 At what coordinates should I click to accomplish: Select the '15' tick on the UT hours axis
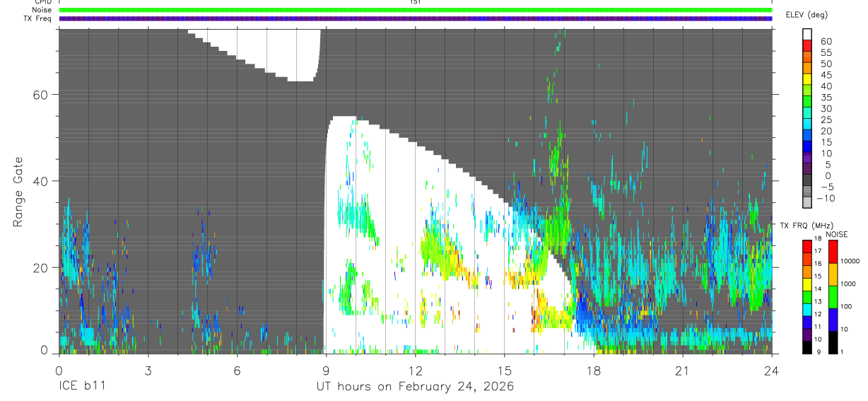click(x=504, y=371)
